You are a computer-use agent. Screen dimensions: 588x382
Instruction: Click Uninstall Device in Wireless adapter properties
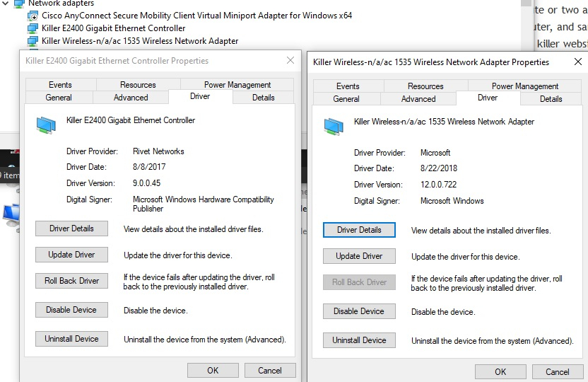[359, 340]
